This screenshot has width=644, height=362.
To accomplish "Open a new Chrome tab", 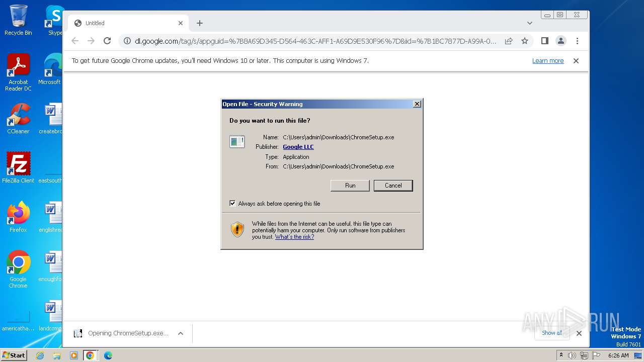I will pyautogui.click(x=200, y=23).
